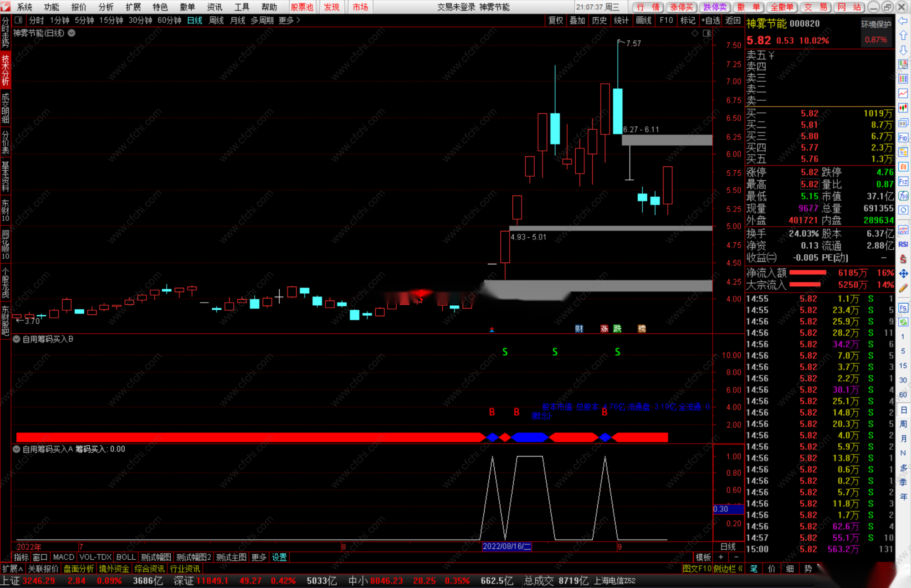Click the RSI indicator icon
911x588 pixels.
(x=903, y=245)
